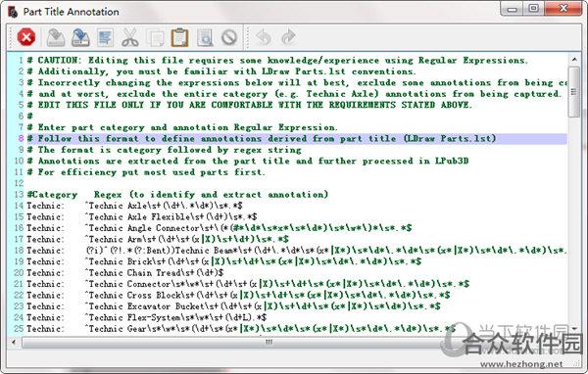Click line number 12 in the gutter

[x=19, y=184]
